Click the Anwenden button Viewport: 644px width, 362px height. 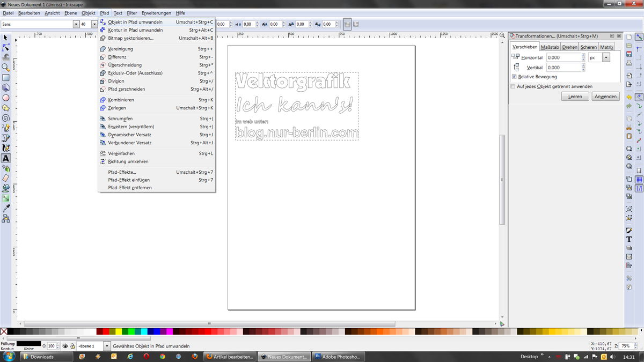click(606, 97)
